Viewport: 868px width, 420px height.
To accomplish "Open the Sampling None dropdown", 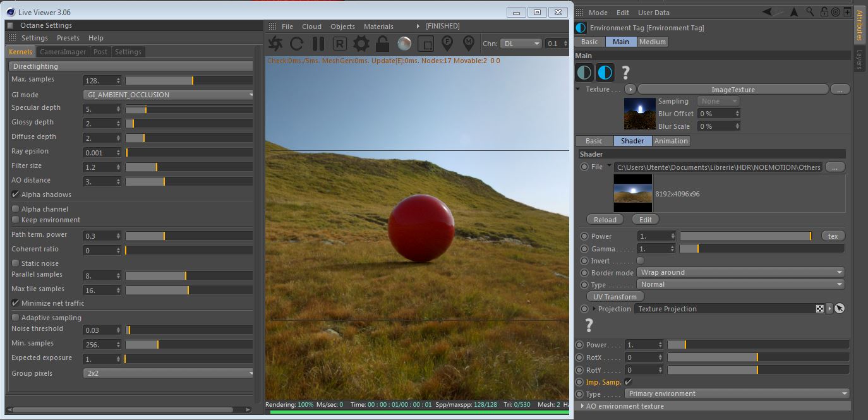I will point(718,101).
